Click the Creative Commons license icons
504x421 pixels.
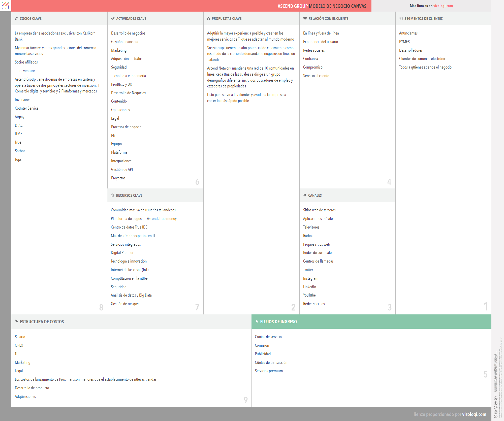(495, 407)
